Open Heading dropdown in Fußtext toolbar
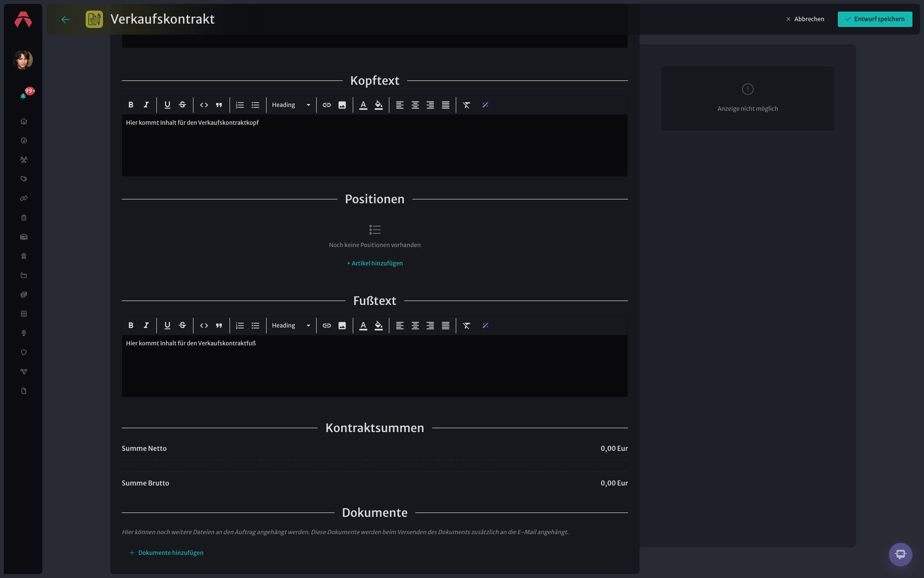 point(291,326)
